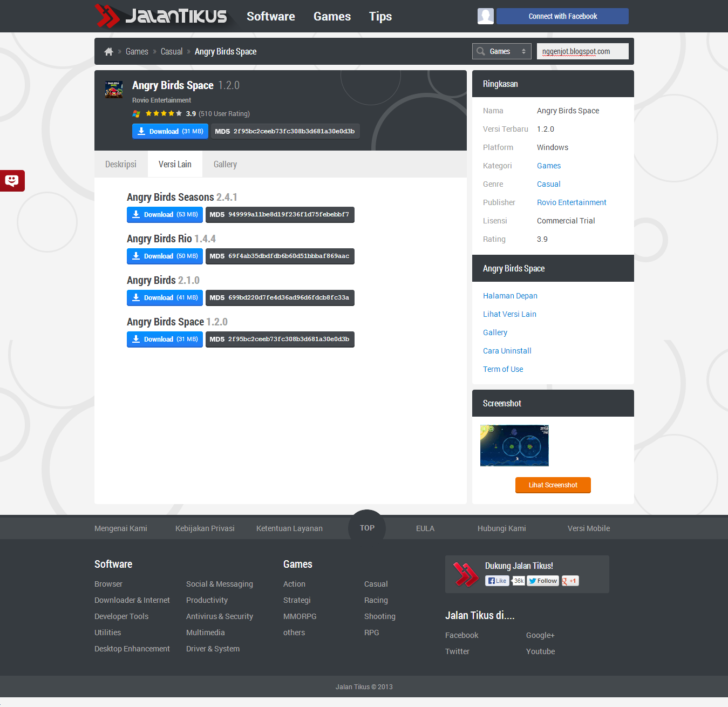This screenshot has width=728, height=707.
Task: Click the search magnifier icon
Action: [x=480, y=51]
